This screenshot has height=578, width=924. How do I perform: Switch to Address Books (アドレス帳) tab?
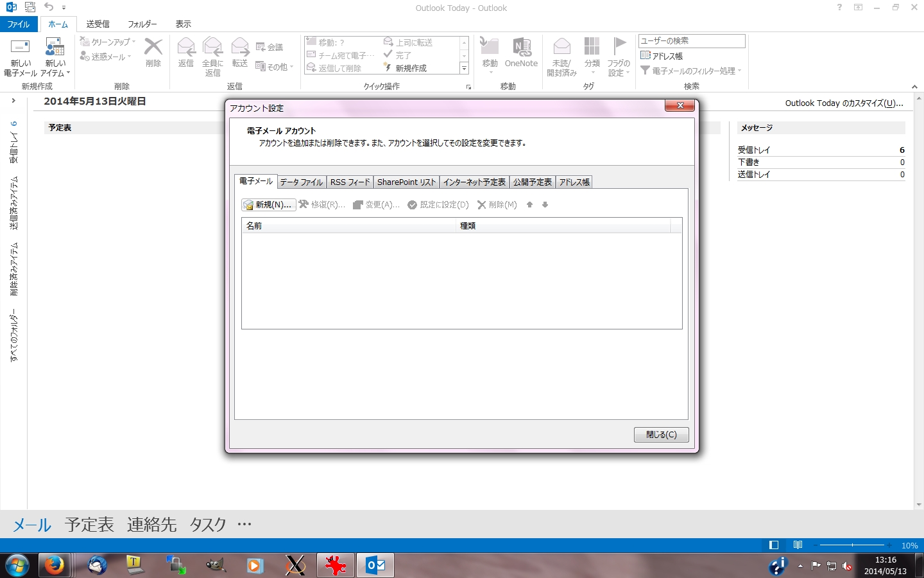[574, 182]
